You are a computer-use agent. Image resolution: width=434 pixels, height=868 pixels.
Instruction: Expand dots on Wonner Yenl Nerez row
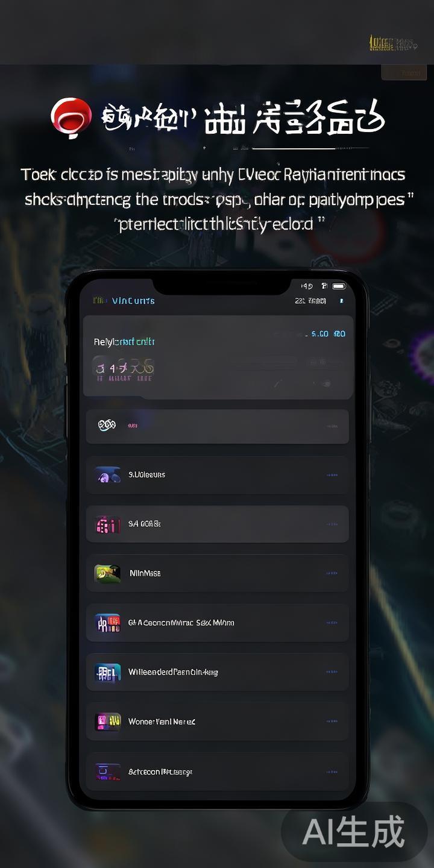point(332,722)
